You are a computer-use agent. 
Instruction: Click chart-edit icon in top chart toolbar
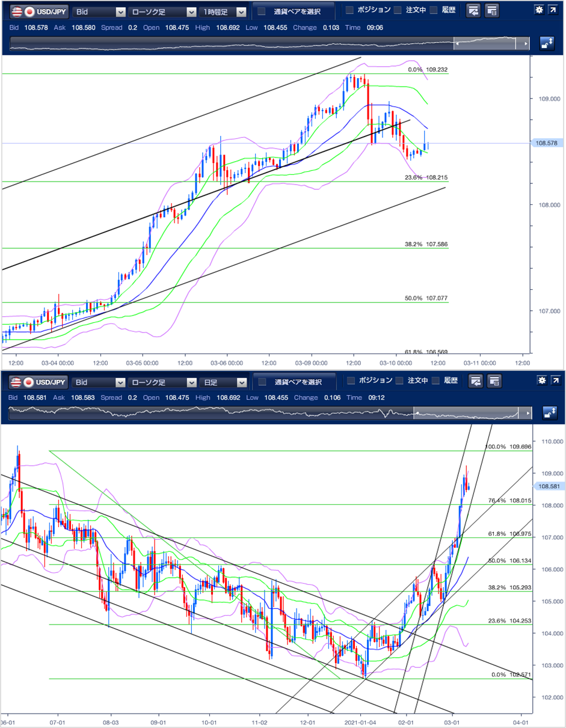(x=474, y=10)
